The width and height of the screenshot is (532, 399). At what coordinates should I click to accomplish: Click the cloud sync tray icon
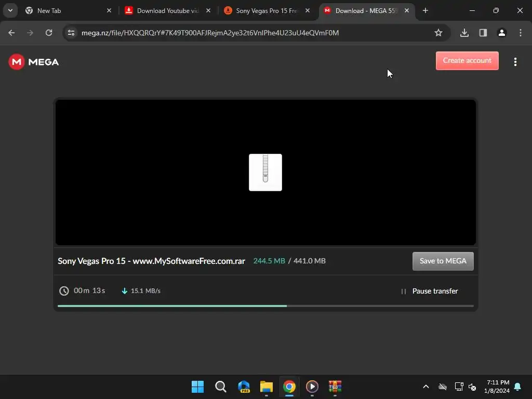[x=443, y=387]
